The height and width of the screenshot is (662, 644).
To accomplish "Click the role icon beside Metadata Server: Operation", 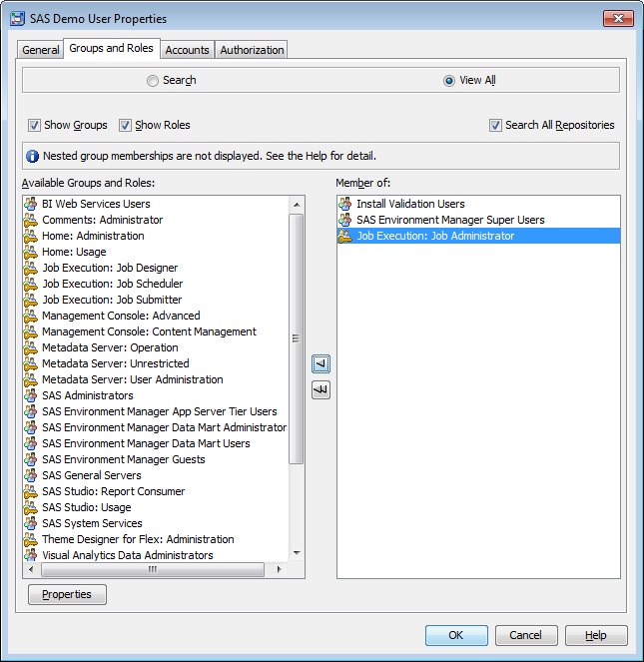I will pos(31,347).
